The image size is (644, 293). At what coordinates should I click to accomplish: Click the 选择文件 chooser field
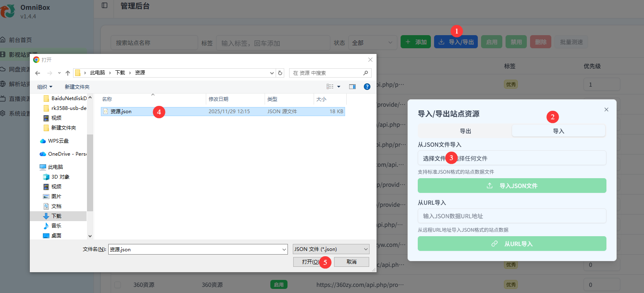[512, 158]
